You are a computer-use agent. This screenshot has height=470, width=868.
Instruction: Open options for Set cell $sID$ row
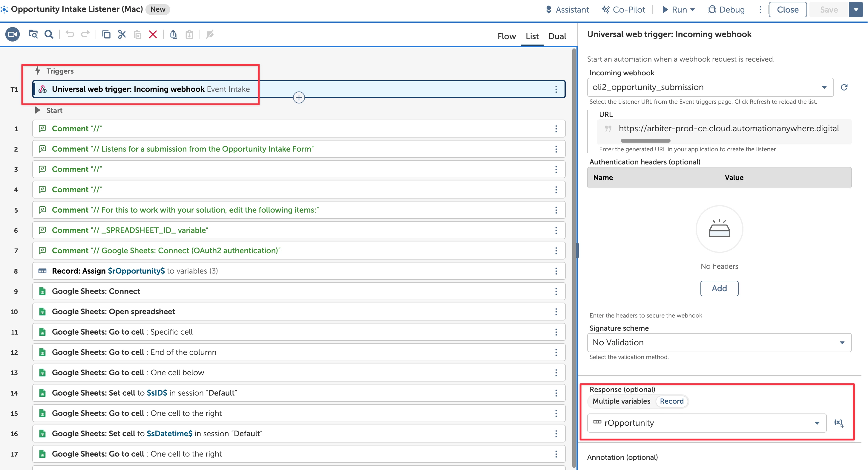point(556,393)
